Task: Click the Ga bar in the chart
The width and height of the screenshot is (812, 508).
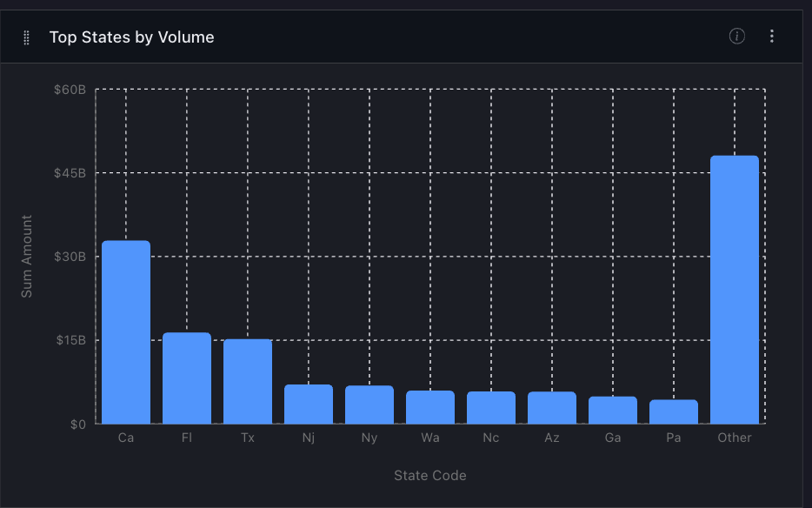Action: pyautogui.click(x=612, y=411)
